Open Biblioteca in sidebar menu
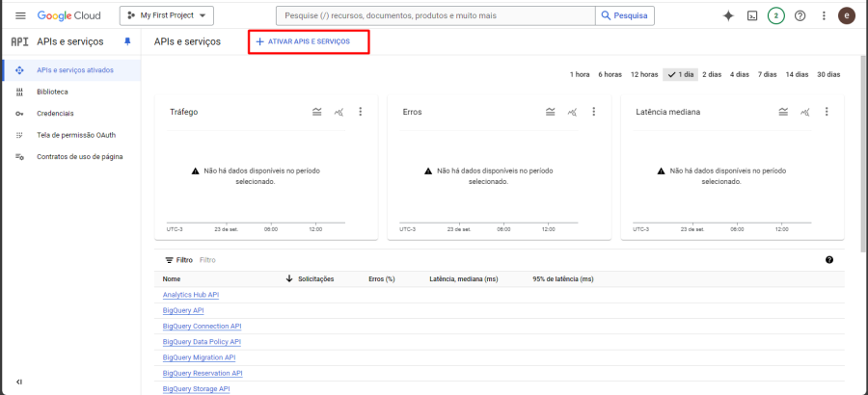This screenshot has height=395, width=868. (52, 92)
